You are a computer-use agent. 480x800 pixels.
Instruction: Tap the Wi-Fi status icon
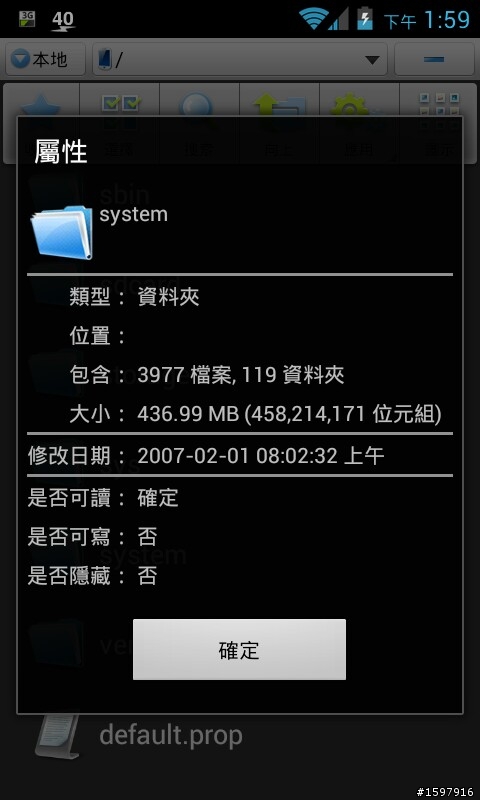[x=313, y=18]
